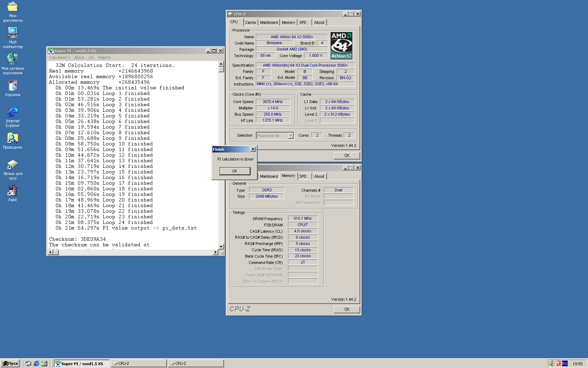Click the DRAM Frequency value 510.1 MHz

[303, 218]
